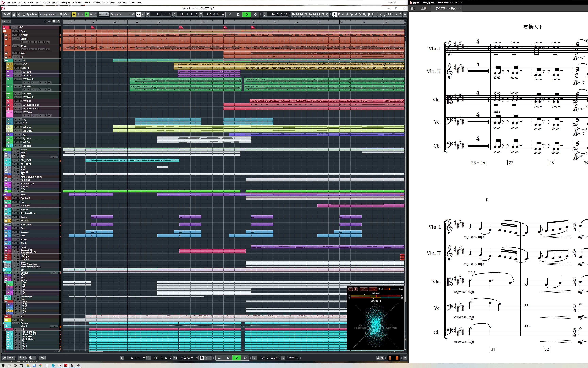Screen dimensions: 588x368
Task: Select the Range Selection tool
Action: (339, 14)
